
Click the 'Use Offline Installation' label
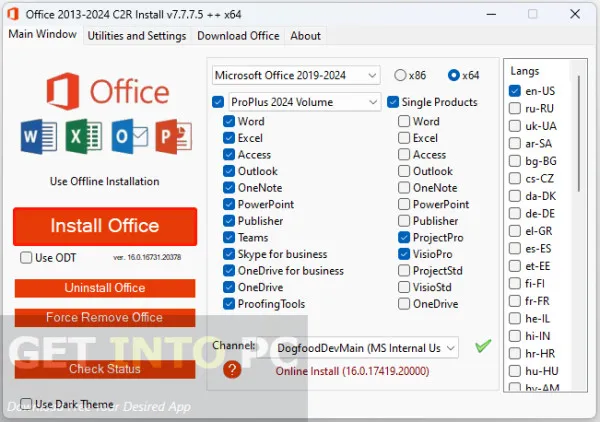click(104, 181)
